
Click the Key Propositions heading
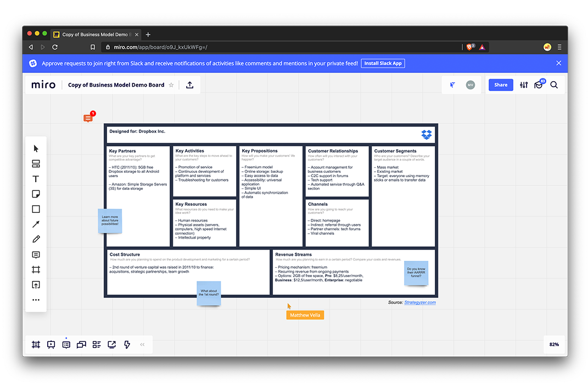tap(260, 151)
